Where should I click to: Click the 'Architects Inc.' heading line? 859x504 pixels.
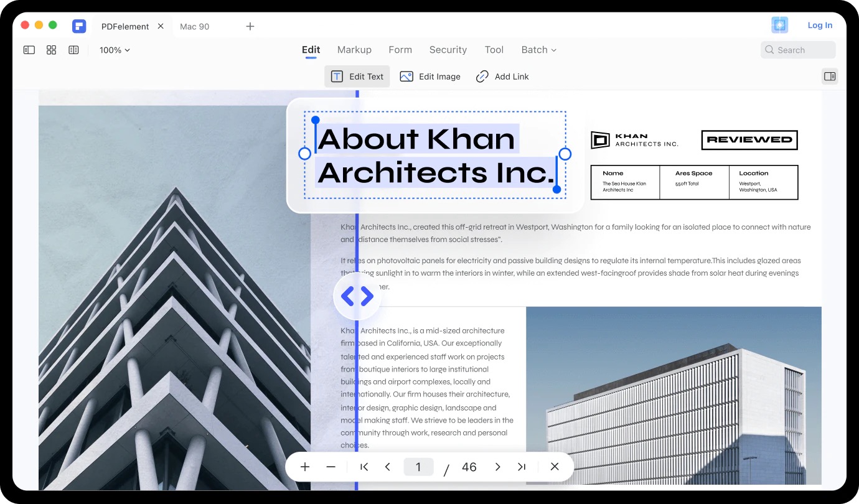pyautogui.click(x=436, y=172)
